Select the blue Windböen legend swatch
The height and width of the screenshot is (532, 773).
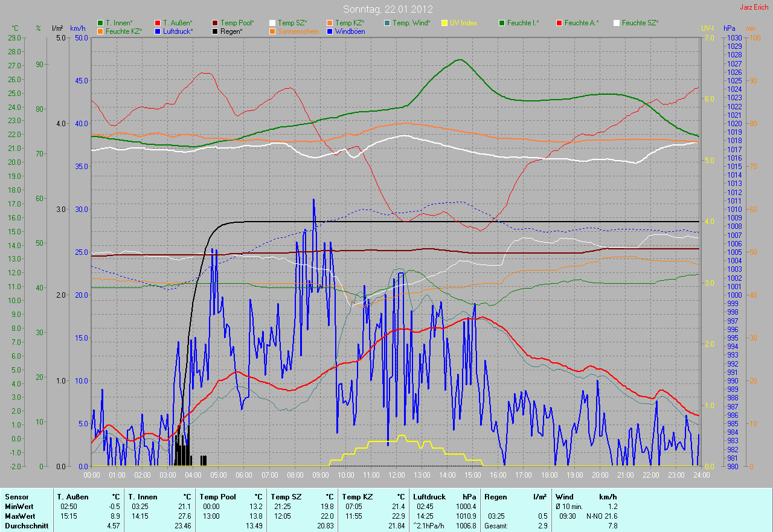[330, 31]
